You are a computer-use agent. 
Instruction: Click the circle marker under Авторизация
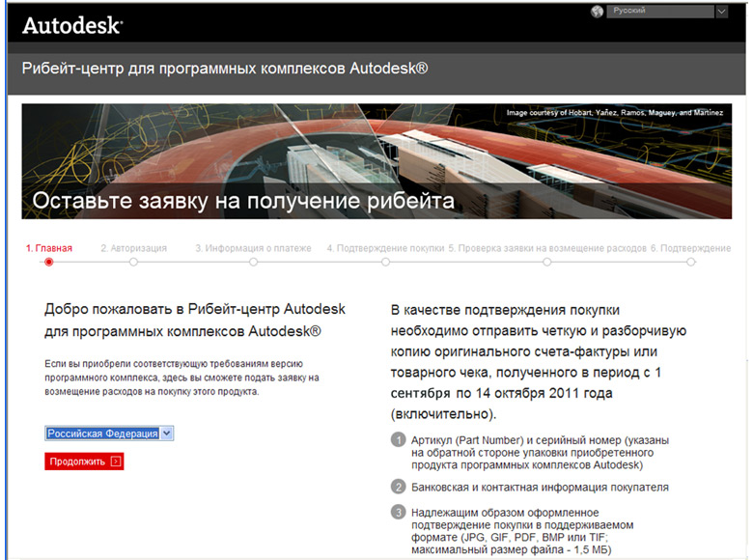coord(133,262)
